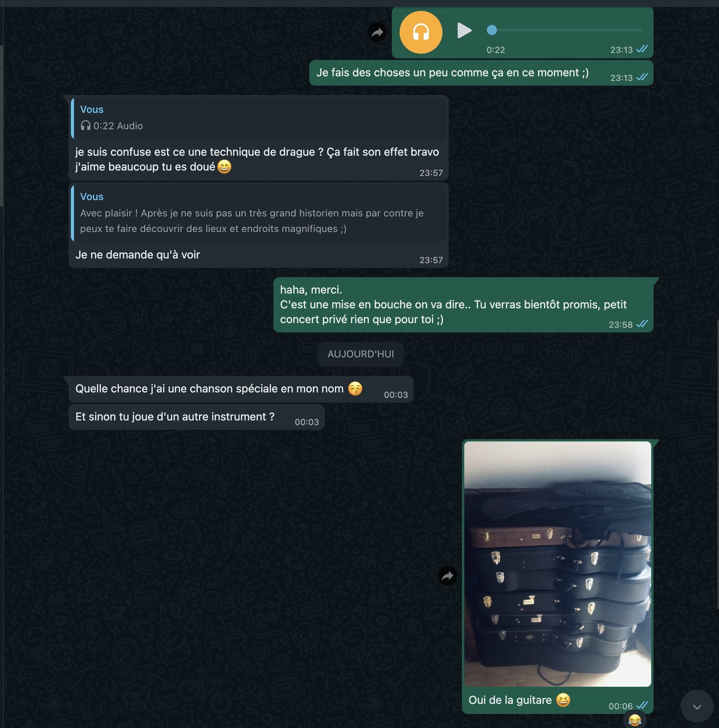Click the laughing emoji after "Oui de la guitare"
This screenshot has width=719, height=728.
click(x=563, y=700)
